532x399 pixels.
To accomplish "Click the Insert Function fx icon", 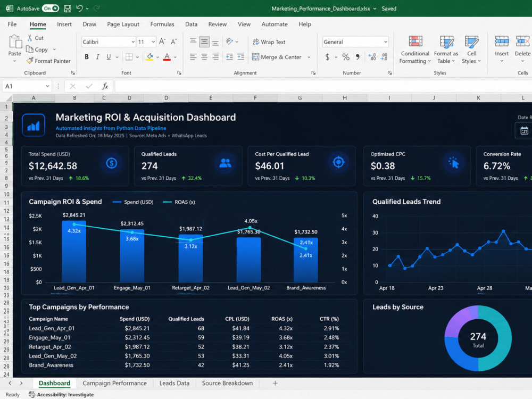I will click(x=105, y=86).
